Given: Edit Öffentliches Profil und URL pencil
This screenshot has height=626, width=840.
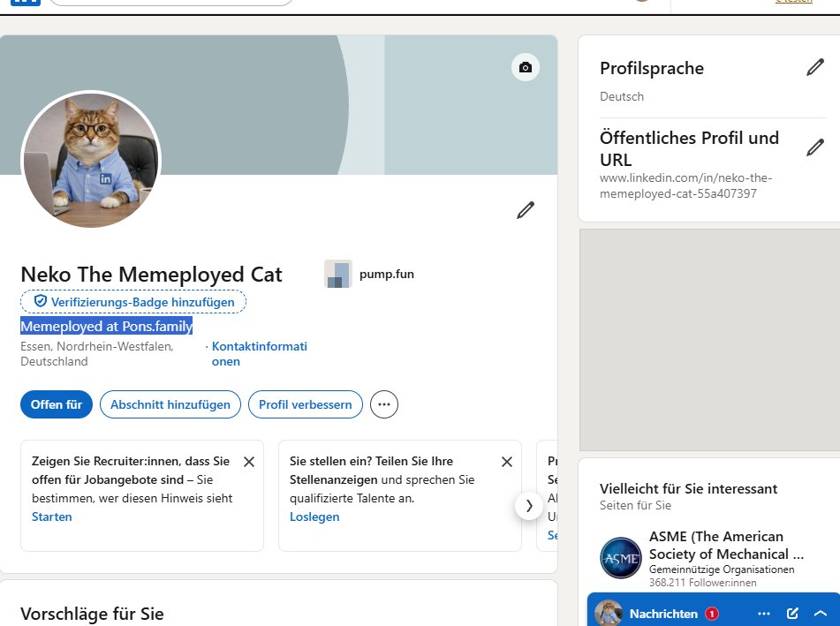Looking at the screenshot, I should (814, 147).
